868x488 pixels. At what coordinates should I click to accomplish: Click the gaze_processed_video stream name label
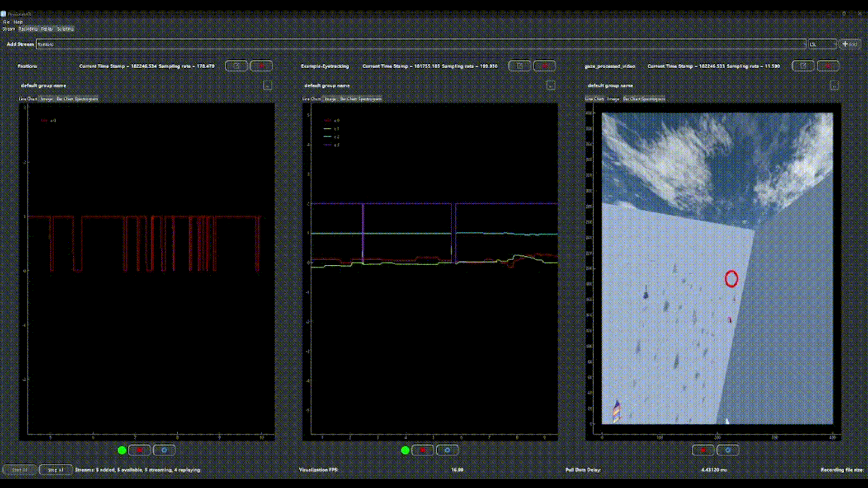click(609, 66)
